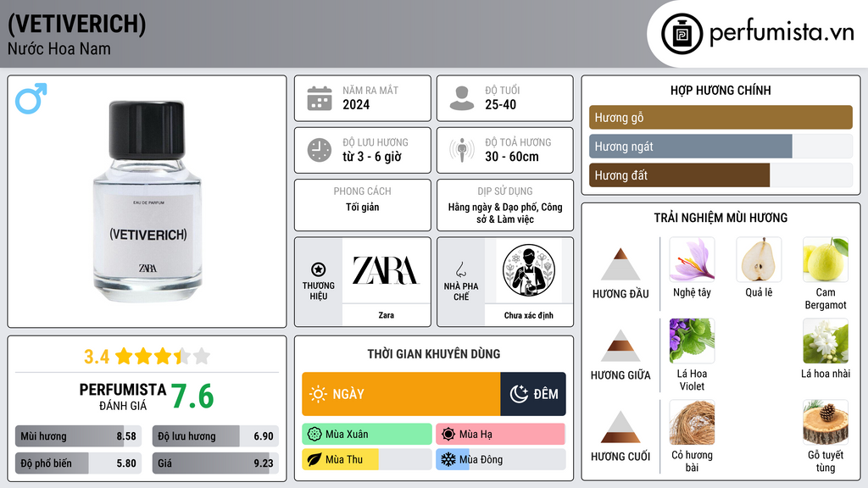The image size is (868, 488).
Task: Click the Tối giản style value
Action: [363, 207]
